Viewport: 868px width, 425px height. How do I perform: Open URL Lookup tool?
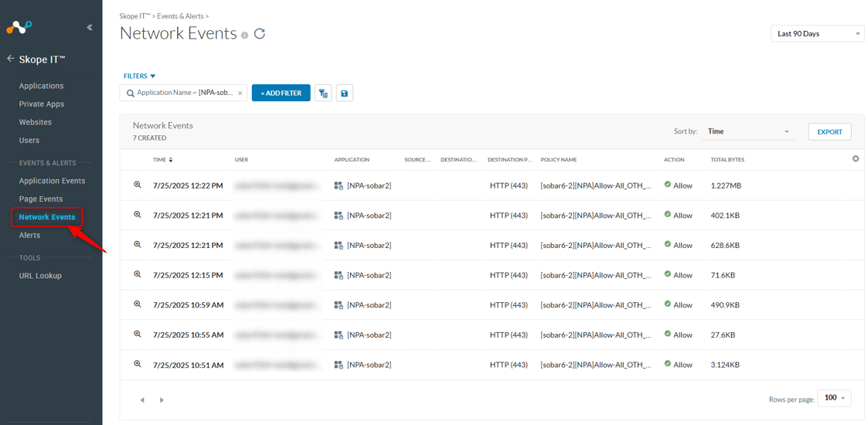point(40,276)
